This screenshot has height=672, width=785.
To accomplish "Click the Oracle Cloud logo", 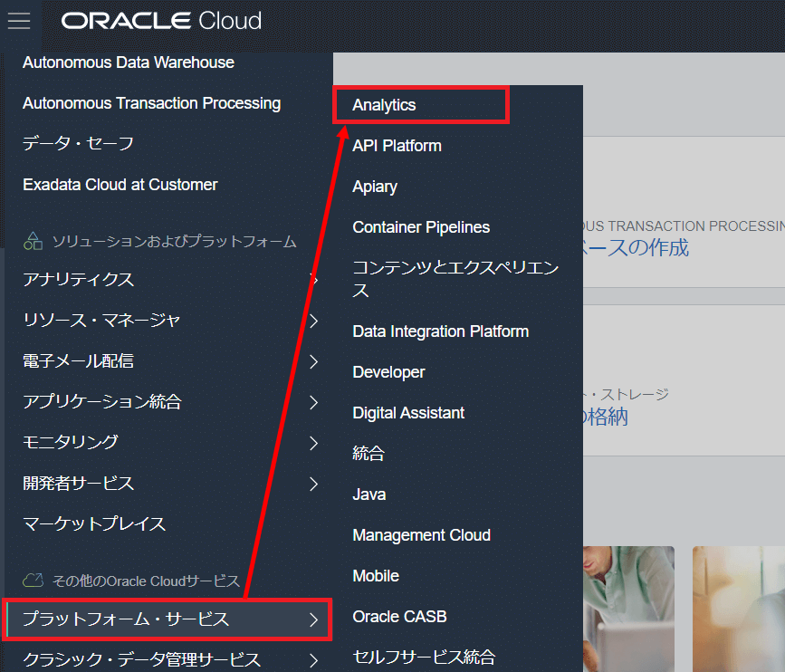I will pos(161,21).
